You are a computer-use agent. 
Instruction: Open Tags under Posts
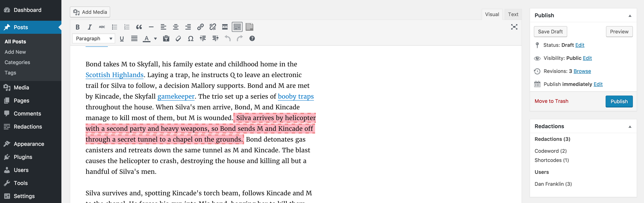pos(10,73)
